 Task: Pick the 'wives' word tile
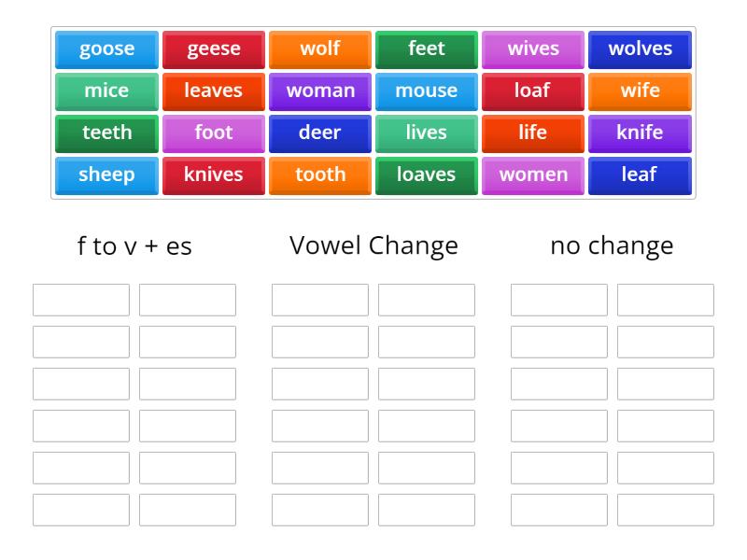tap(533, 49)
